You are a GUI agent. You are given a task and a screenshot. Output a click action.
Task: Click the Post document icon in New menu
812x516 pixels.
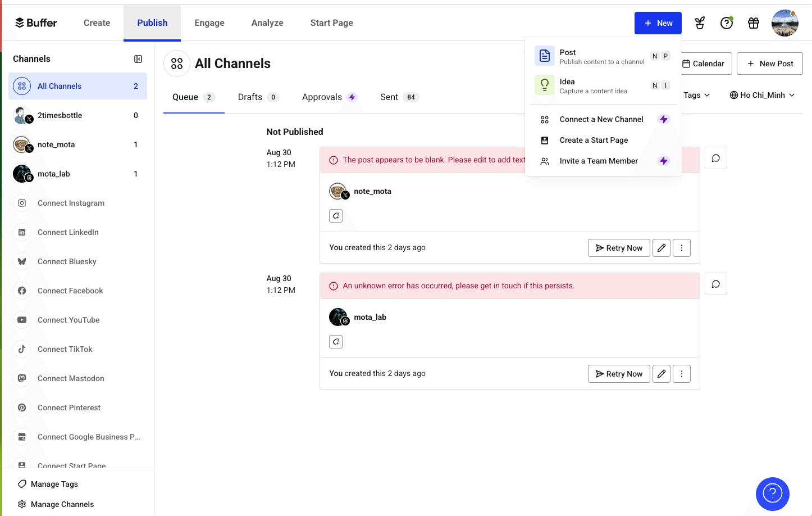pyautogui.click(x=545, y=56)
